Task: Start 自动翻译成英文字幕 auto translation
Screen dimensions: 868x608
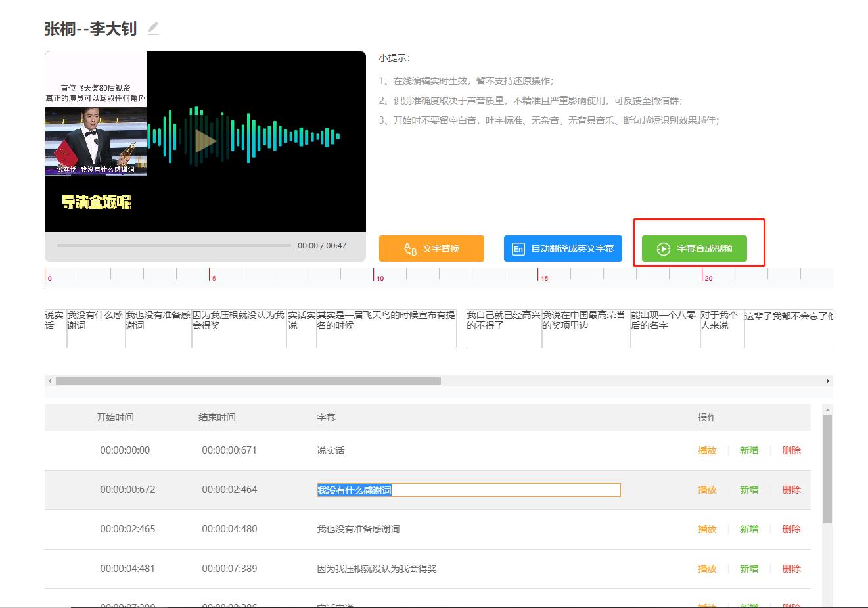Action: pos(562,248)
